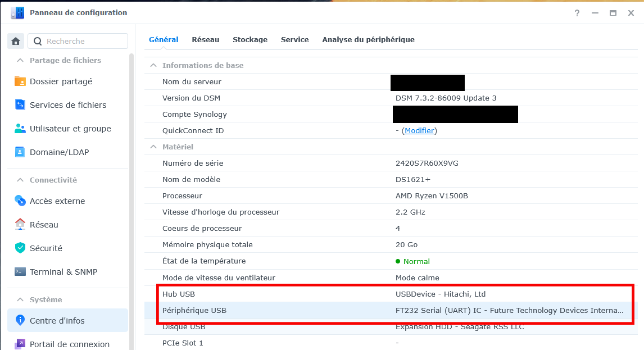The height and width of the screenshot is (350, 644).
Task: Focus the Recherche search field
Action: click(x=78, y=41)
